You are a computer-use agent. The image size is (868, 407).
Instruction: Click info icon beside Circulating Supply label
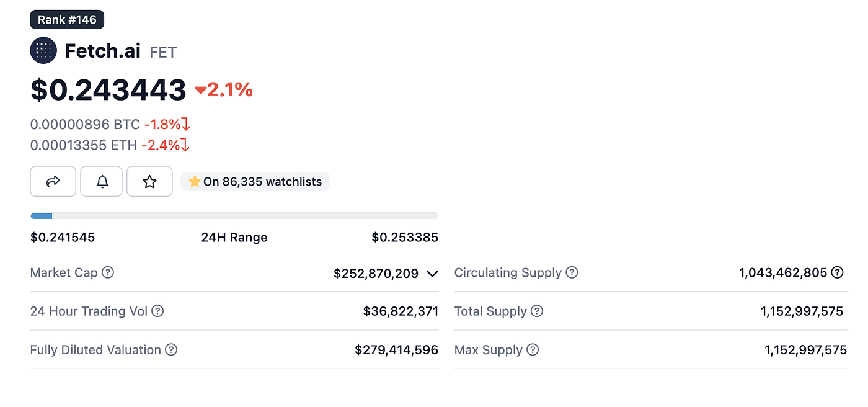point(572,272)
